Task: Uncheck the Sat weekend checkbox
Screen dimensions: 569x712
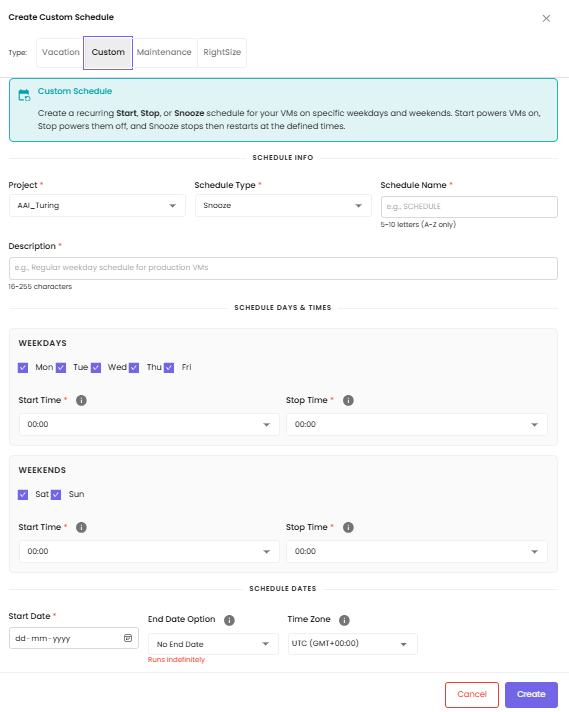Action: [x=23, y=494]
